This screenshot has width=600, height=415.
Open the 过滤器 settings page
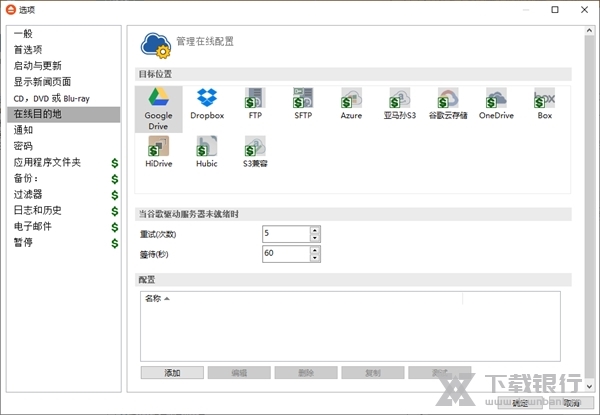coord(64,194)
